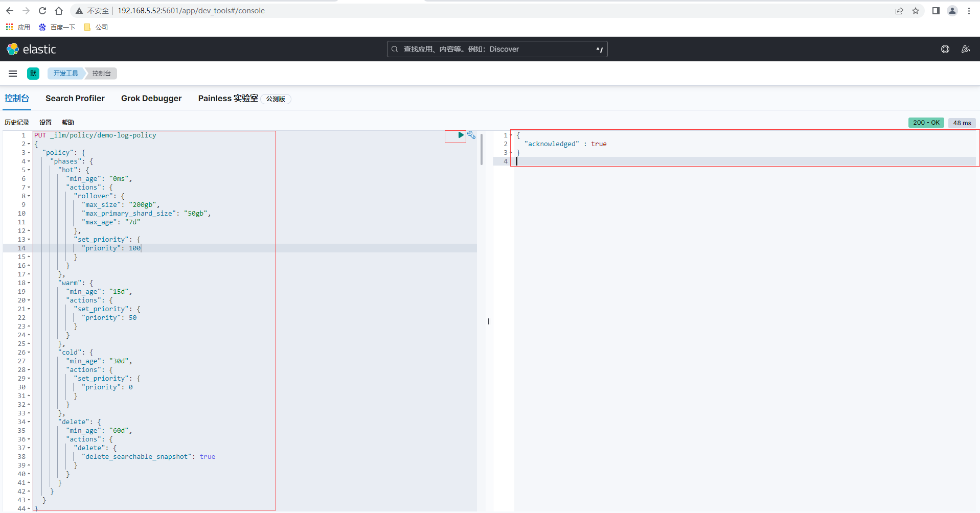Switch to the Grok Debugger tab
Screen dimensions: 980x513
click(x=151, y=98)
